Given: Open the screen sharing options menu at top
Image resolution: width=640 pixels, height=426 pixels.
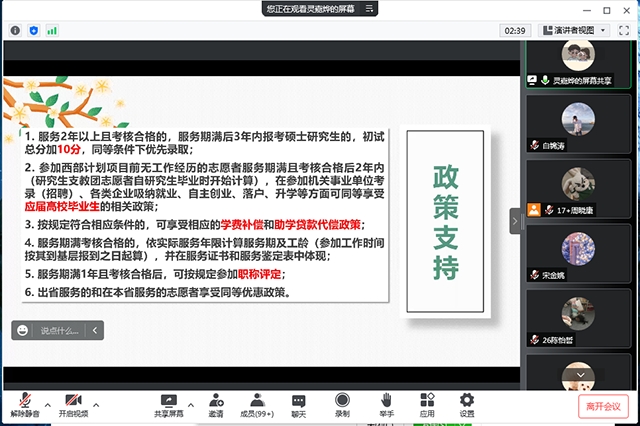Looking at the screenshot, I should click(369, 9).
